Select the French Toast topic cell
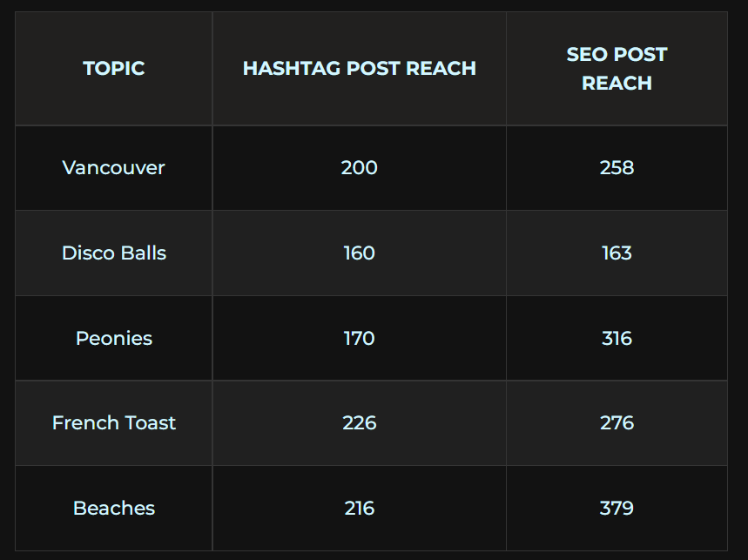 [x=113, y=423]
